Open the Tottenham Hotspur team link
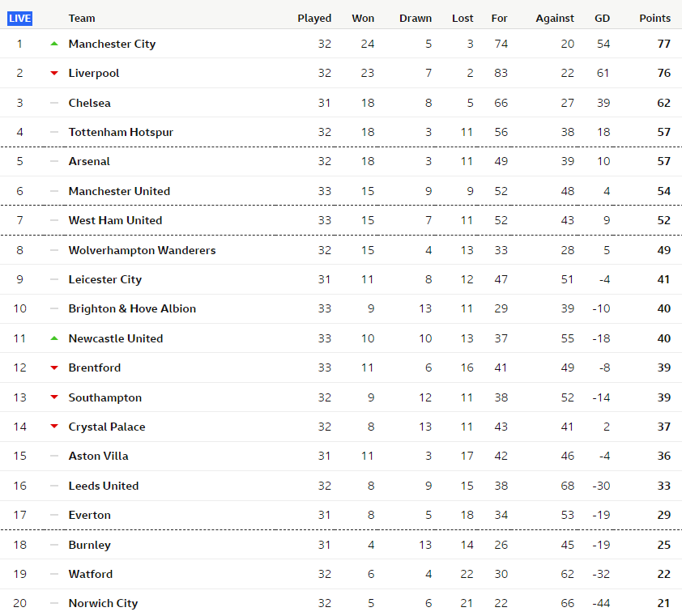The width and height of the screenshot is (682, 616). coord(121,132)
